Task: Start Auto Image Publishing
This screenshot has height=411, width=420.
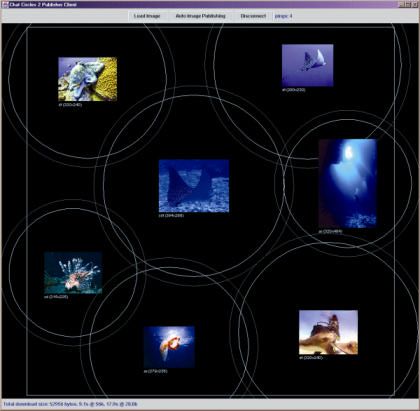Action: point(200,16)
